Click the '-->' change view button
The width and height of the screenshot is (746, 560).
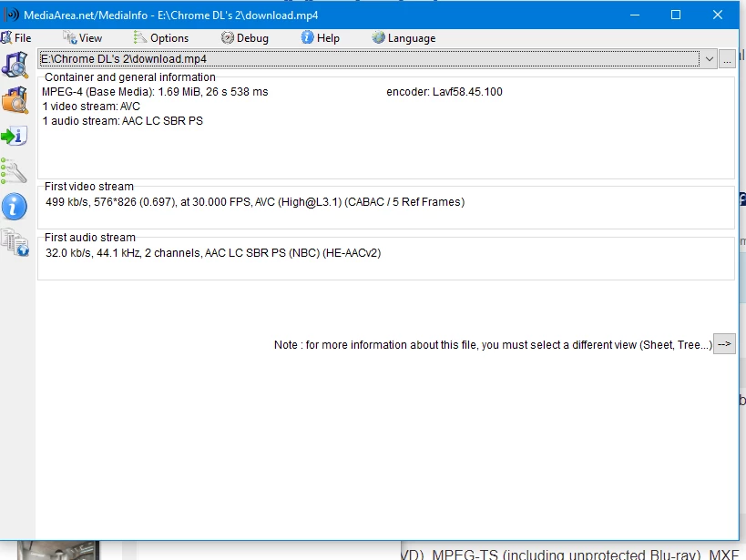(724, 344)
